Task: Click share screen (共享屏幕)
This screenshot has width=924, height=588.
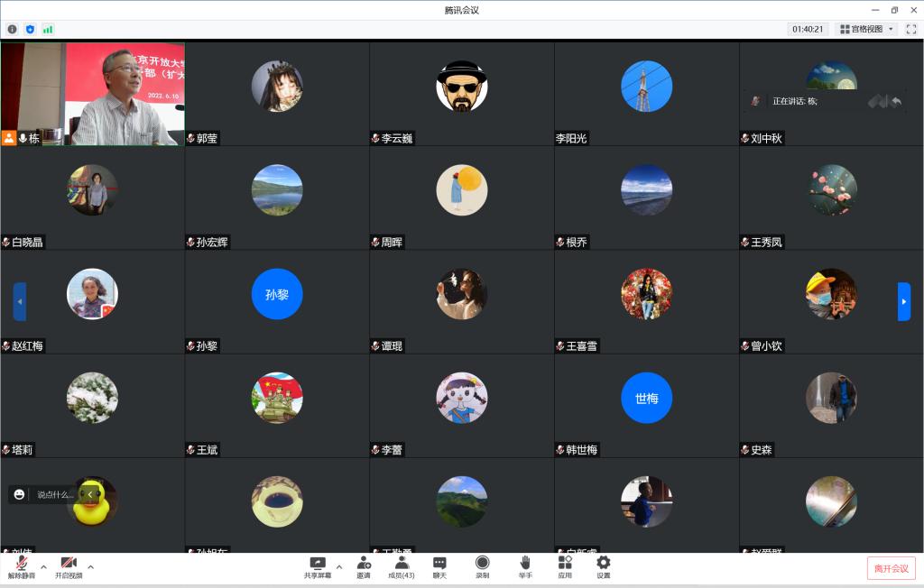Action: (x=318, y=566)
